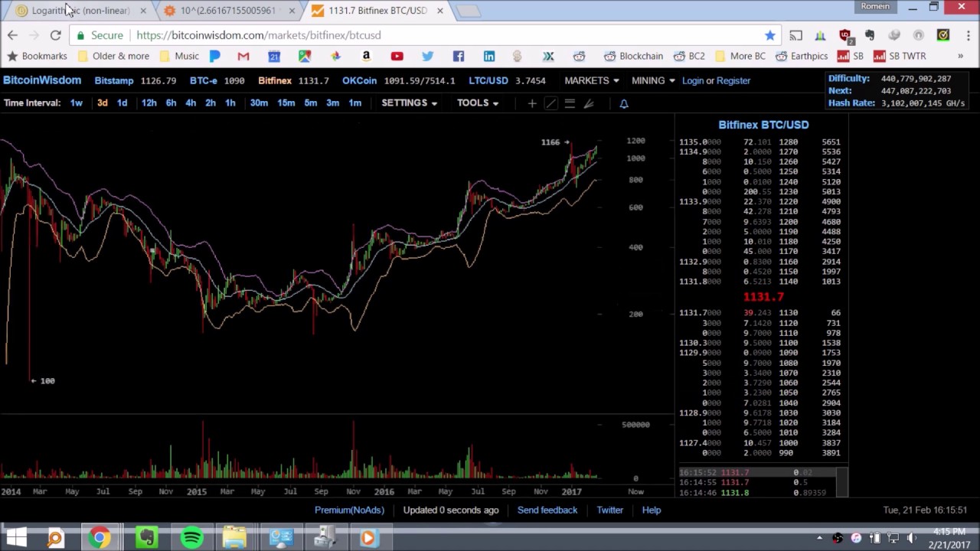Open the YouTube bookmark icon
The height and width of the screenshot is (551, 980).
coord(397,56)
